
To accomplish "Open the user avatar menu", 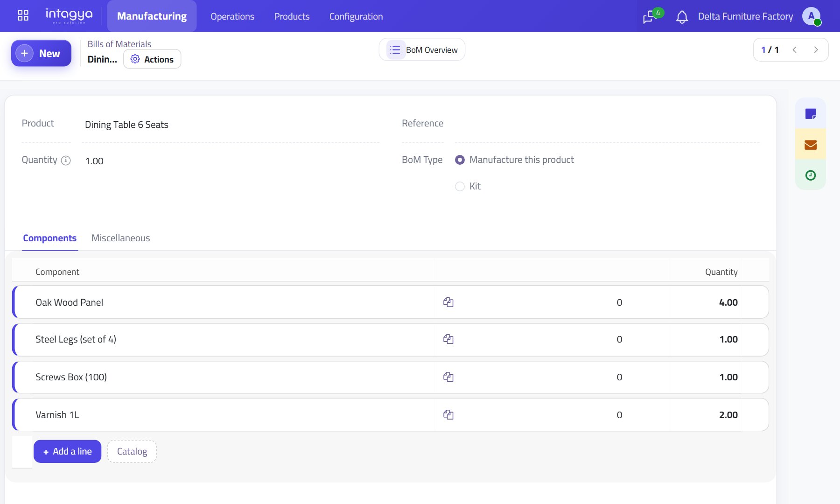I will [812, 16].
